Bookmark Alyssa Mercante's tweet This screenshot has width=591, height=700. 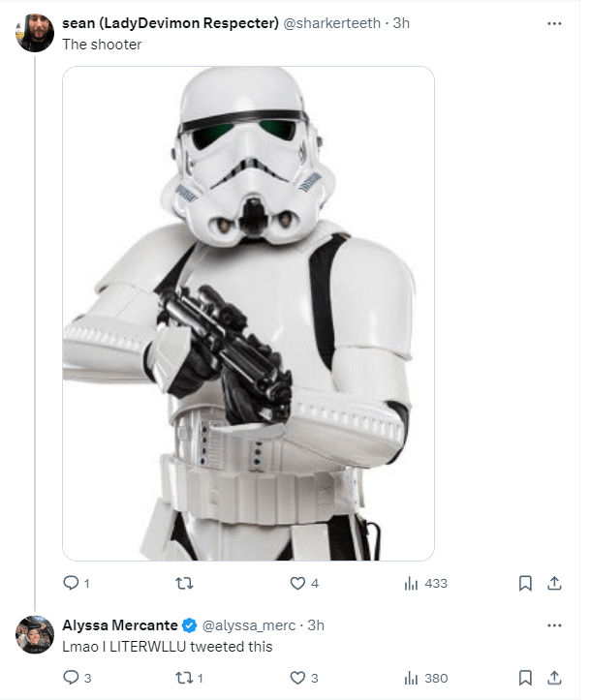pos(524,678)
